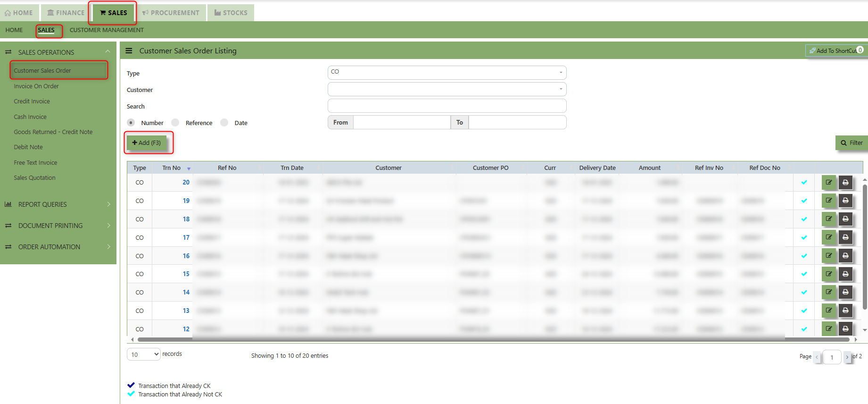This screenshot has width=868, height=404.
Task: Choose the Date radio option
Action: (224, 123)
